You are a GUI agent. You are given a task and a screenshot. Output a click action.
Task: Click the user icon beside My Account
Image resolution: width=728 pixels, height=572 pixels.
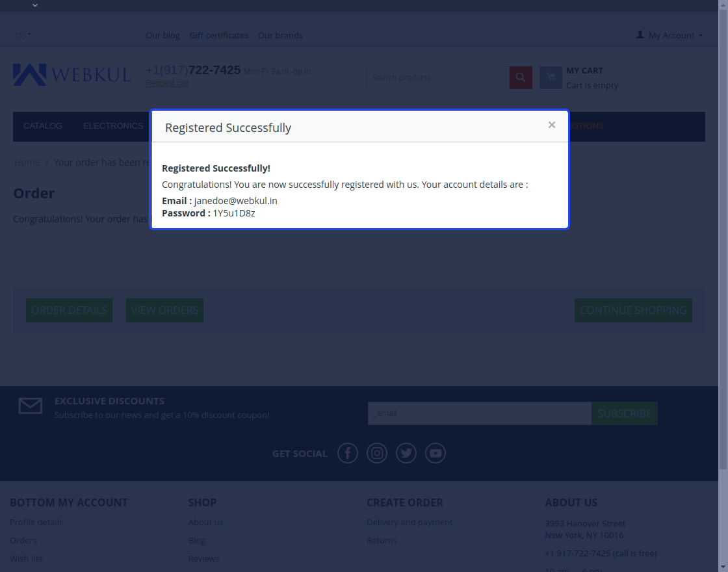tap(640, 35)
